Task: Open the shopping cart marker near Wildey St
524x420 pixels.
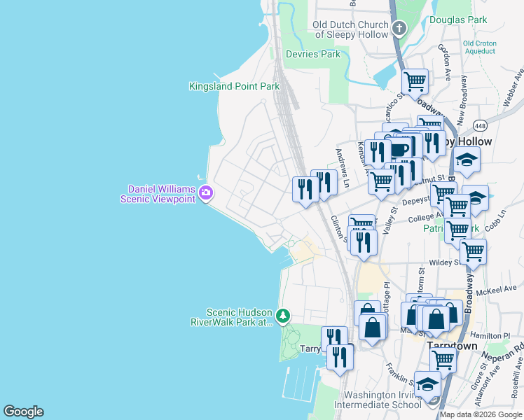Action: click(473, 254)
